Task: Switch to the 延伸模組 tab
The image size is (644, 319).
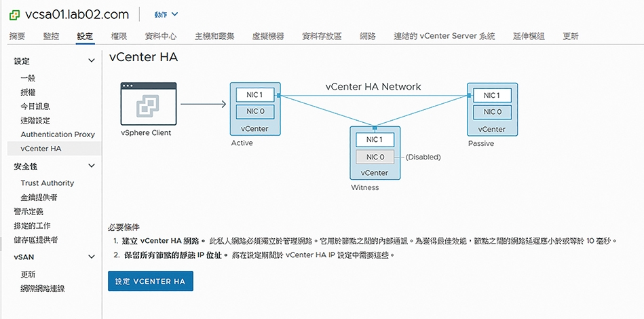Action: (529, 36)
